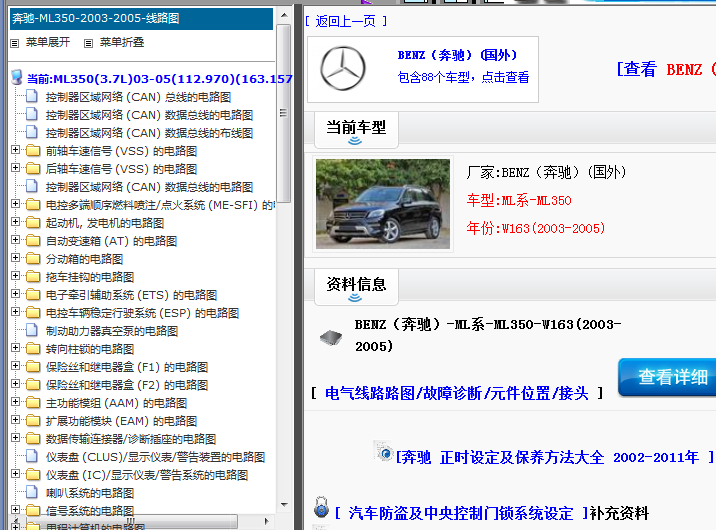The image size is (716, 530).
Task: Open BENZ（奔驰）(国外) brand link
Action: click(x=458, y=55)
